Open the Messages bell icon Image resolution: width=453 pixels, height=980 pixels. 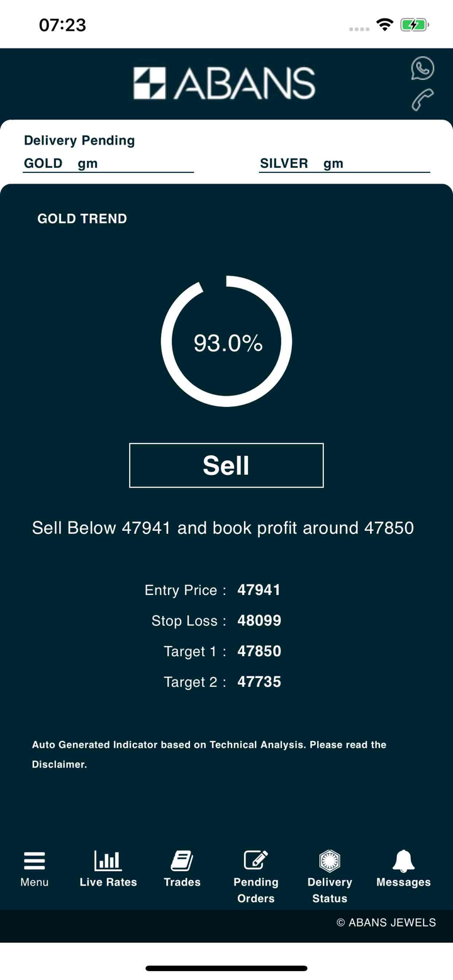(403, 860)
